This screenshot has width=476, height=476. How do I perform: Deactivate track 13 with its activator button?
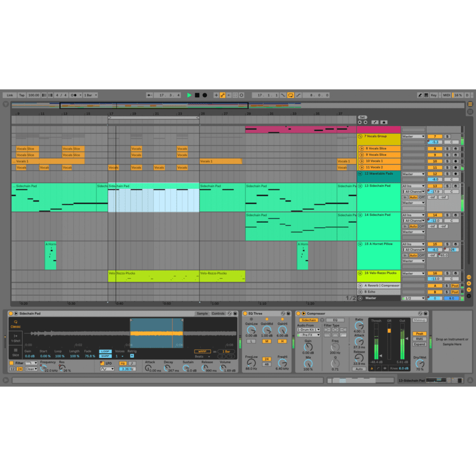(x=435, y=186)
